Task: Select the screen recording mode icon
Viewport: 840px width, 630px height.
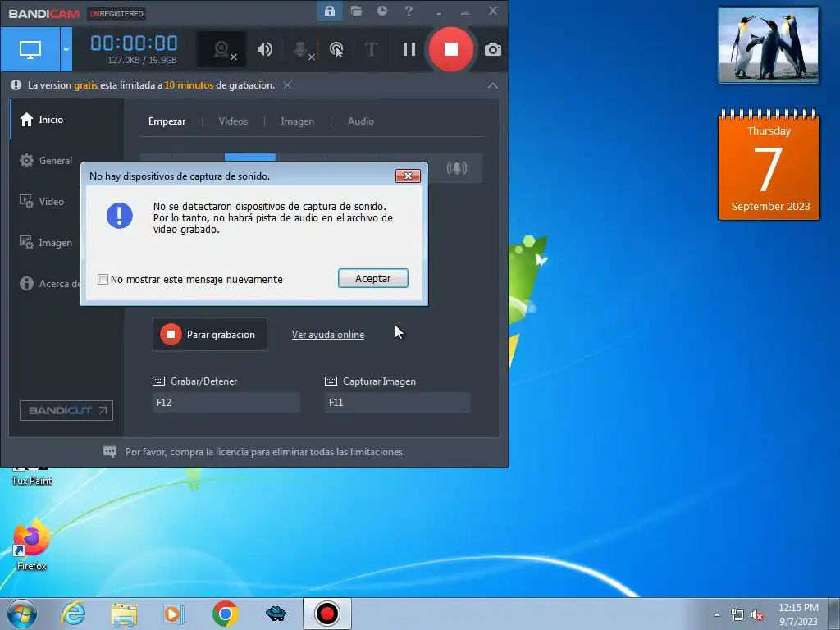Action: [30, 49]
